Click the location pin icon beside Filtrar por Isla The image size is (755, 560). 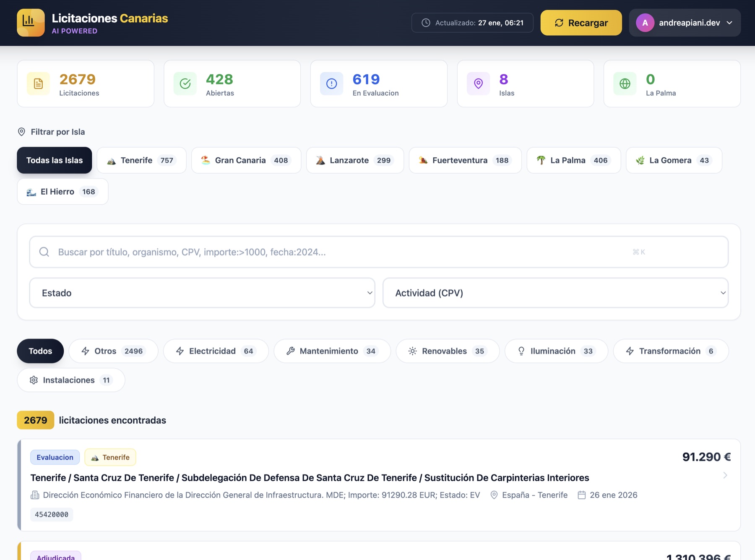(x=21, y=132)
